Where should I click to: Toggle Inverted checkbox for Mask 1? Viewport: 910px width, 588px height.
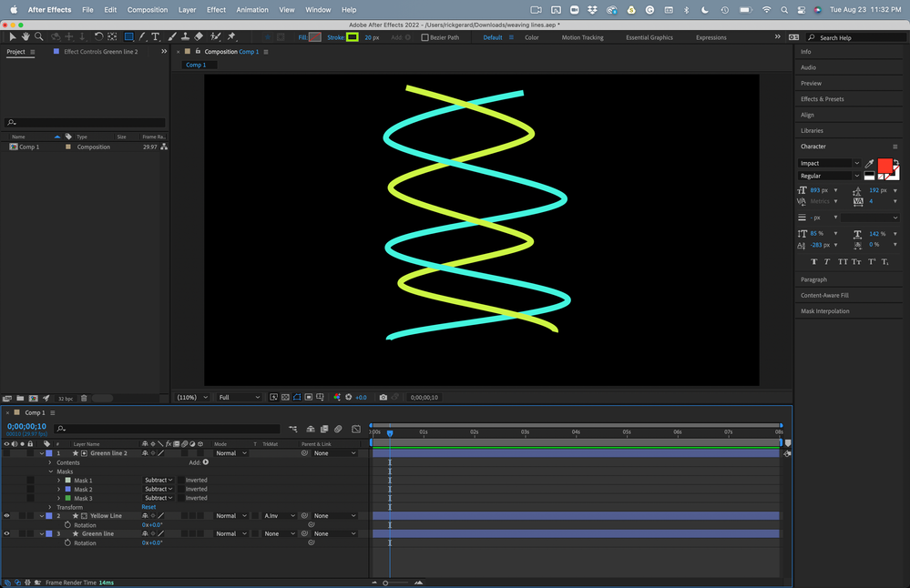[x=181, y=480]
